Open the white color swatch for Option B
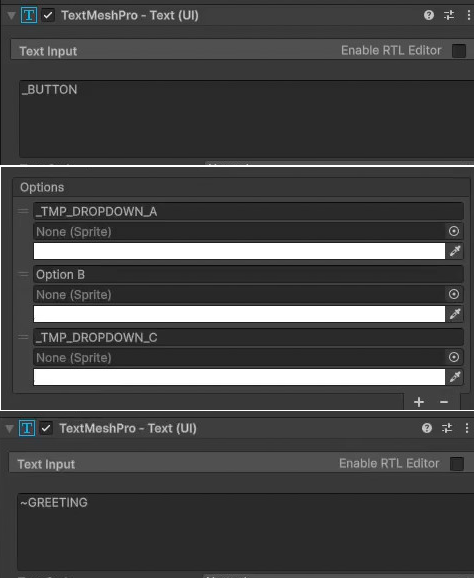This screenshot has height=578, width=474. 239,314
